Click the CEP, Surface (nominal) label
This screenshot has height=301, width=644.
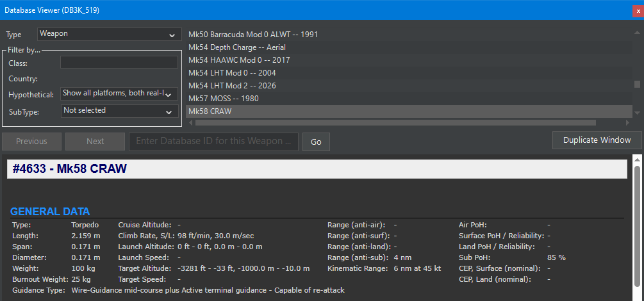tap(499, 268)
